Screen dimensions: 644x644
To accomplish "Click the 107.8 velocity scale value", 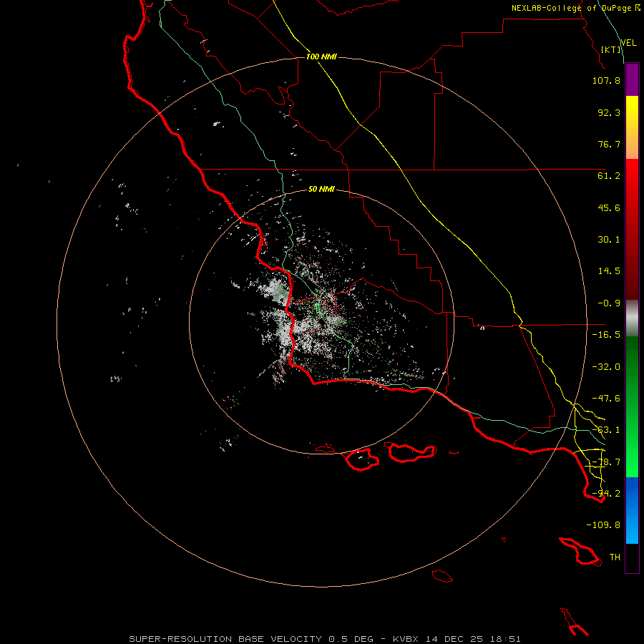I will (x=606, y=80).
